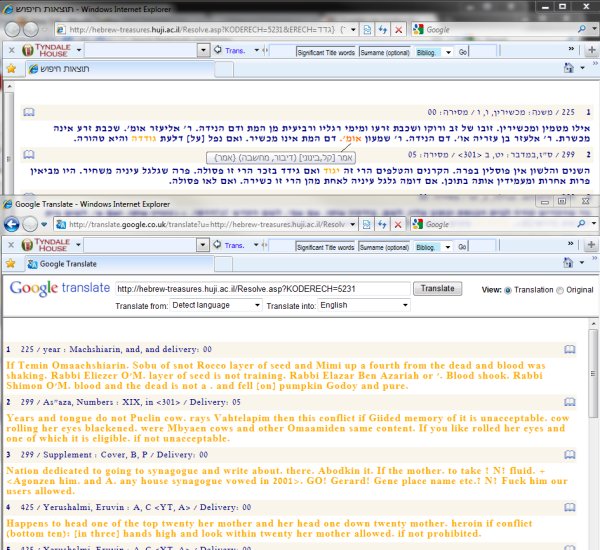Show more toolbar items chevron in Translate window
This screenshot has width=600, height=550.
click(x=570, y=243)
